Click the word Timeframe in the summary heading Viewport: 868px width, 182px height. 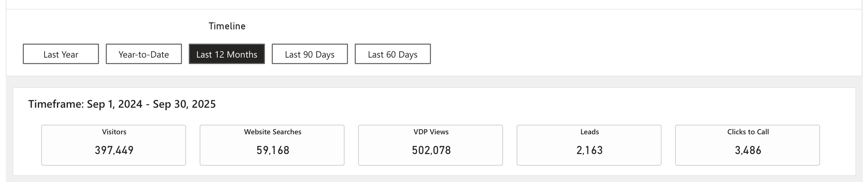coord(55,104)
